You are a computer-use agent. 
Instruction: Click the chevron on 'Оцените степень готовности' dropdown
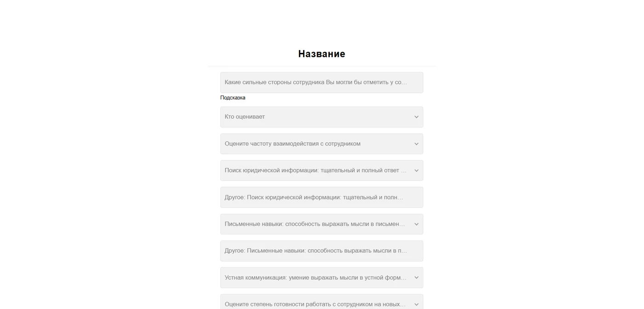(x=416, y=304)
